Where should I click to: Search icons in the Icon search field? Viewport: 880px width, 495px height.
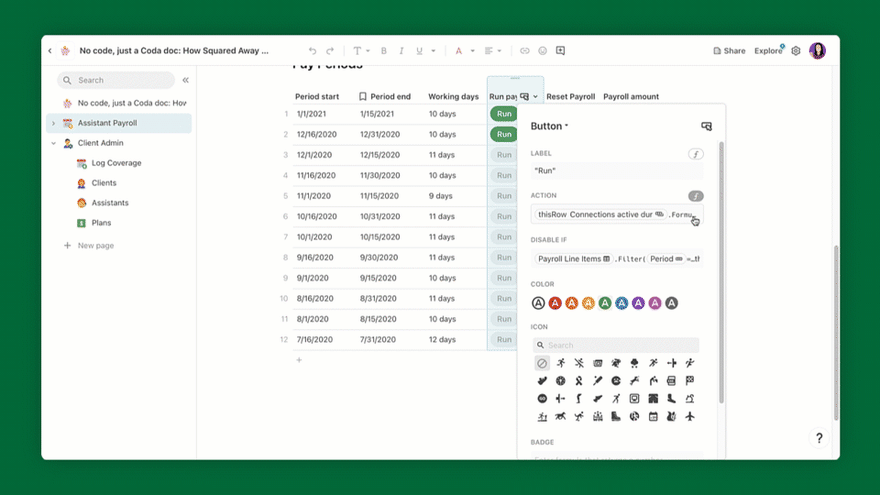(616, 345)
